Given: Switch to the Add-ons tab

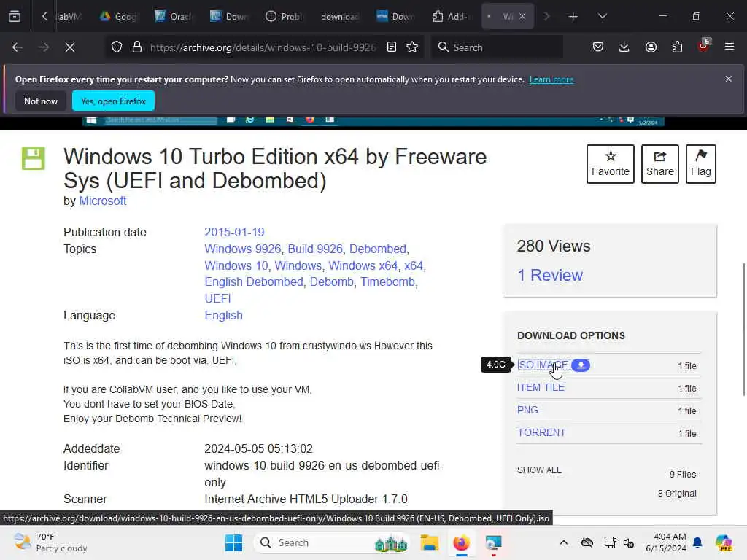Looking at the screenshot, I should (451, 17).
